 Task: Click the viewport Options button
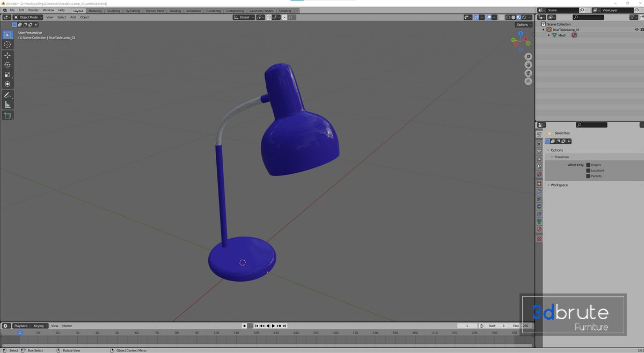(523, 25)
